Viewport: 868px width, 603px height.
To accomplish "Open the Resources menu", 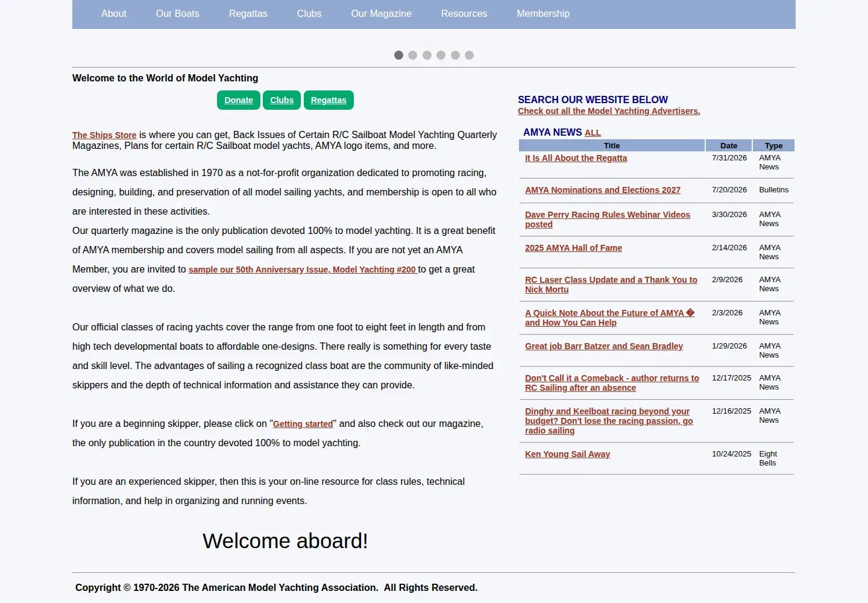I will pyautogui.click(x=464, y=13).
